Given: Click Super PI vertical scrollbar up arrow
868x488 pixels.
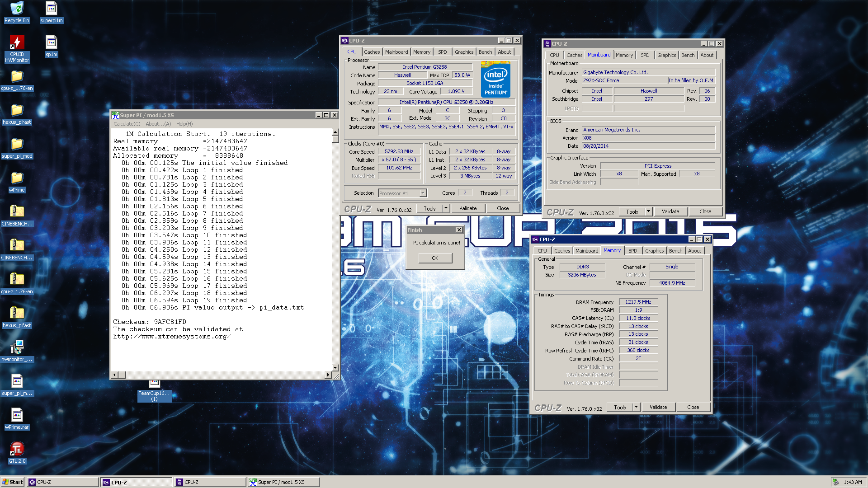Looking at the screenshot, I should coord(335,132).
